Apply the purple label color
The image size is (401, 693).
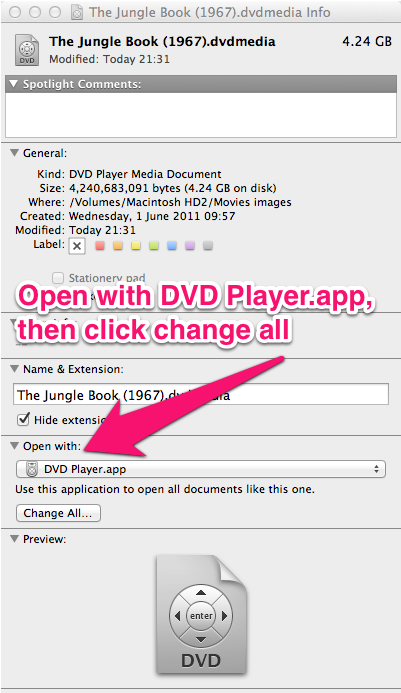[x=190, y=245]
